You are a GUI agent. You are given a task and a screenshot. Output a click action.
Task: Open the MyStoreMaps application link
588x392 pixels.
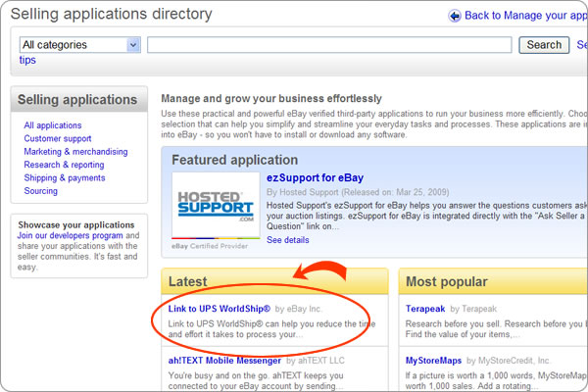[x=433, y=361]
